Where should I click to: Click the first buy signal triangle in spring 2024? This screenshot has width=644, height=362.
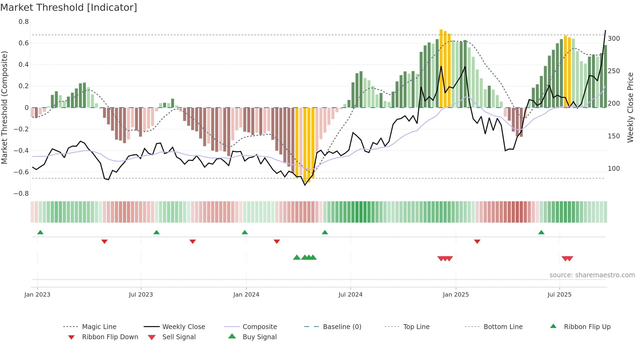pos(297,257)
